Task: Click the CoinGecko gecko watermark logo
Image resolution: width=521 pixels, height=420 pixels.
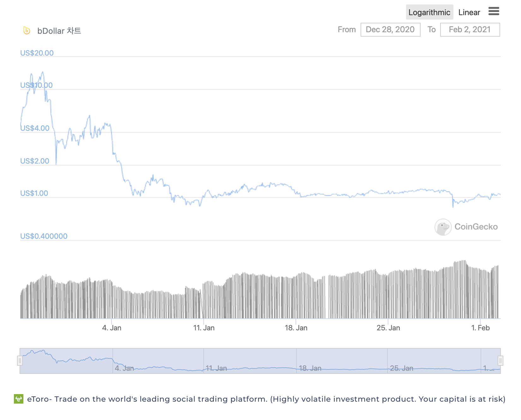Action: 443,227
